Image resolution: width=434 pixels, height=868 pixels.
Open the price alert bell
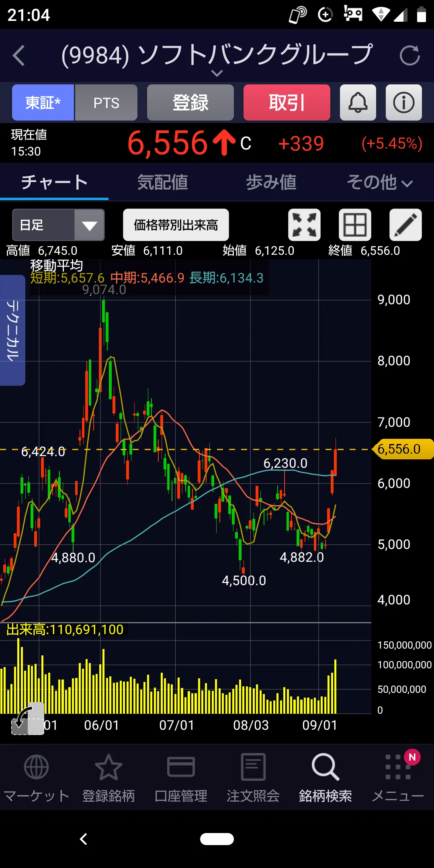(358, 102)
